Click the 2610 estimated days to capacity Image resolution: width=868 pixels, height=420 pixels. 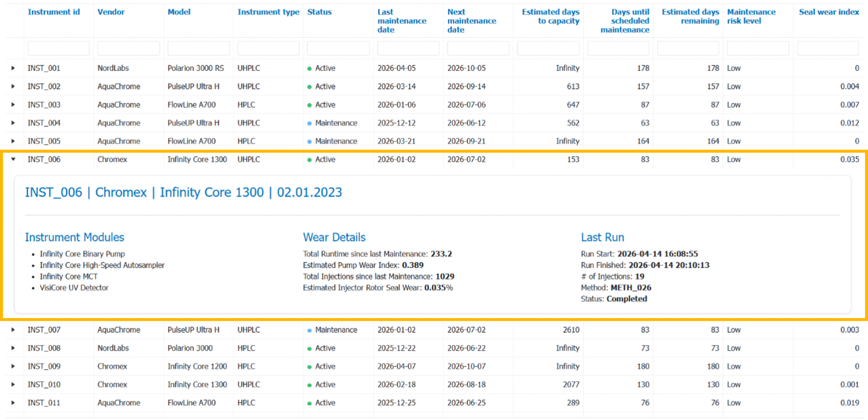pyautogui.click(x=571, y=330)
